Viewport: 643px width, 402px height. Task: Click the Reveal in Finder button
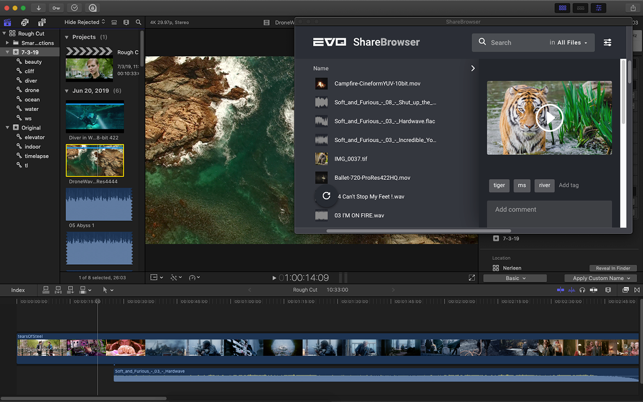[x=611, y=268]
